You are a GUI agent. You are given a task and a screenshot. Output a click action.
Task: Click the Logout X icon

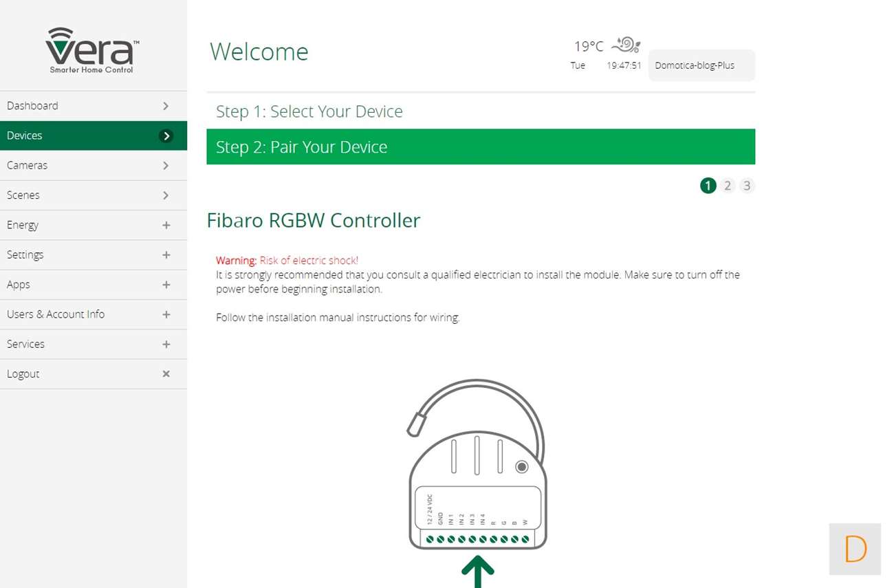pyautogui.click(x=166, y=374)
